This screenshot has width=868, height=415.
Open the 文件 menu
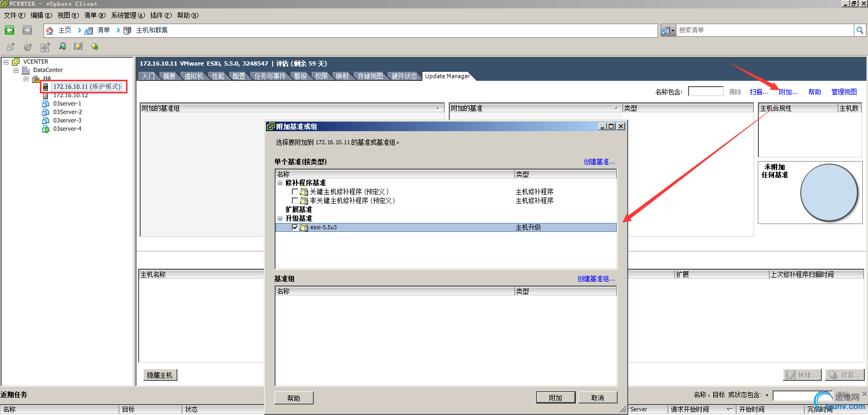(14, 16)
